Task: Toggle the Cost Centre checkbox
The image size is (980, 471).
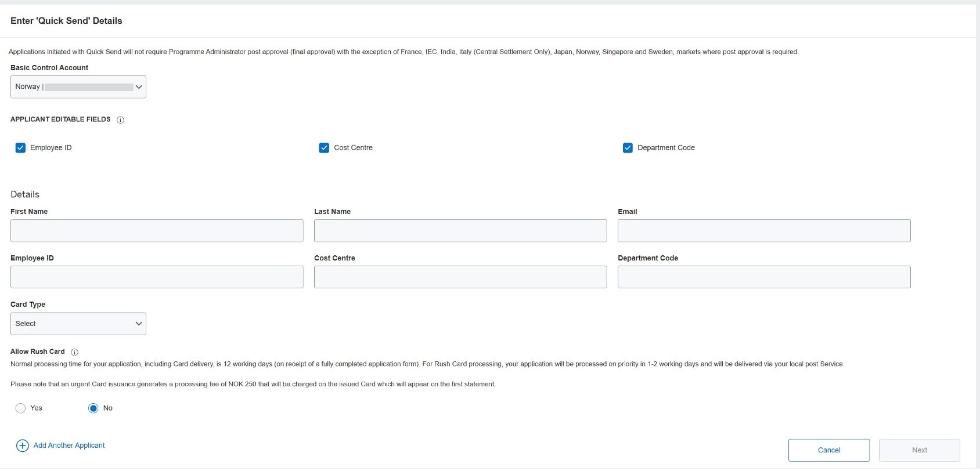Action: click(324, 148)
